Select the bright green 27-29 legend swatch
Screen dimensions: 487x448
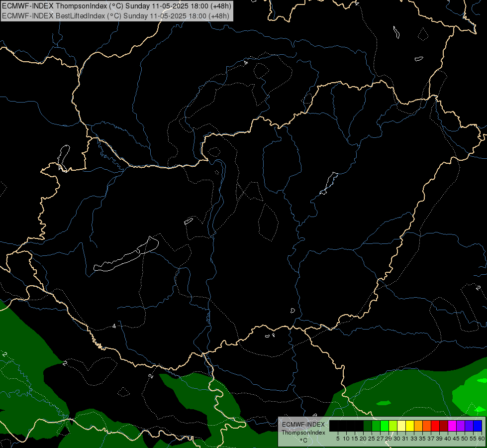point(385,426)
